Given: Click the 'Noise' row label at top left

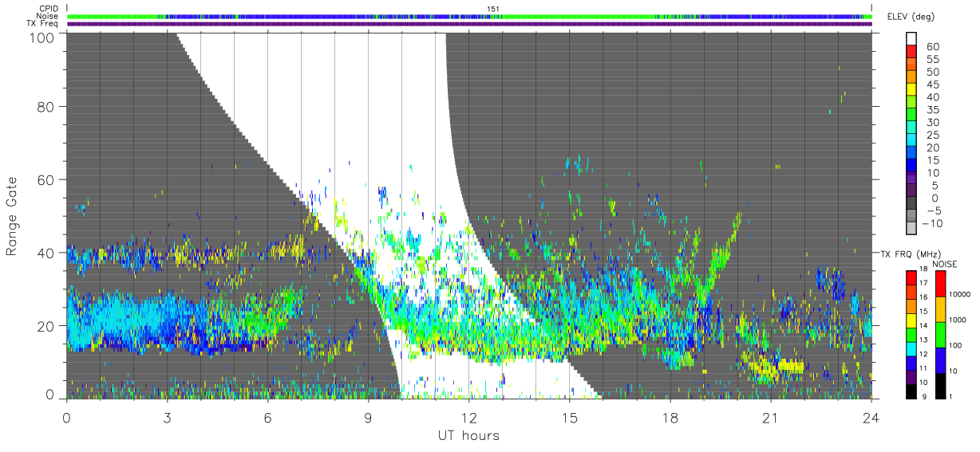Looking at the screenshot, I should (47, 16).
